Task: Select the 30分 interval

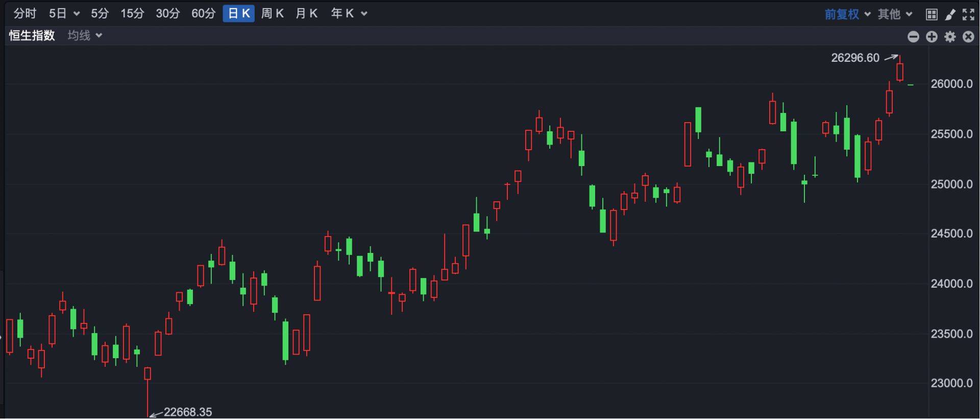Action: pos(167,14)
